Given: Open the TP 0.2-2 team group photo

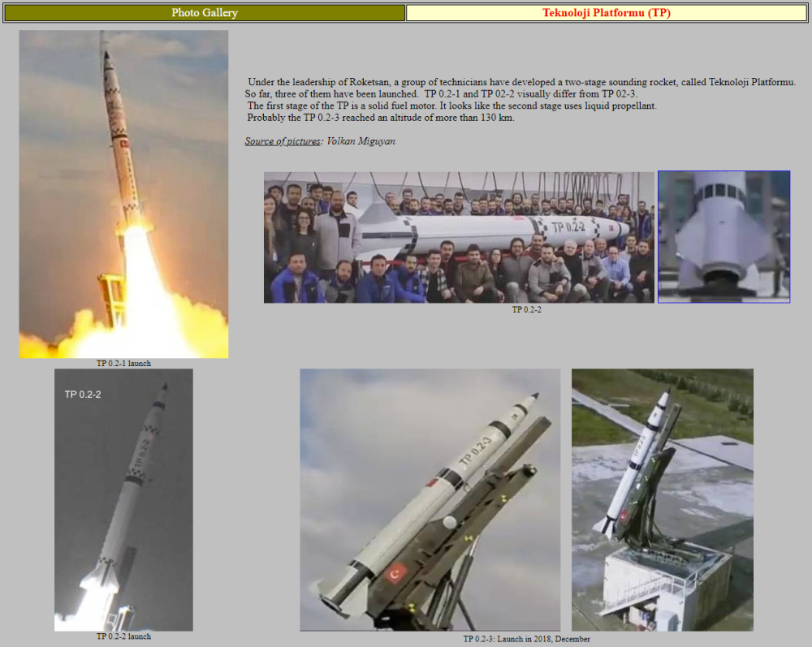Looking at the screenshot, I should point(459,237).
